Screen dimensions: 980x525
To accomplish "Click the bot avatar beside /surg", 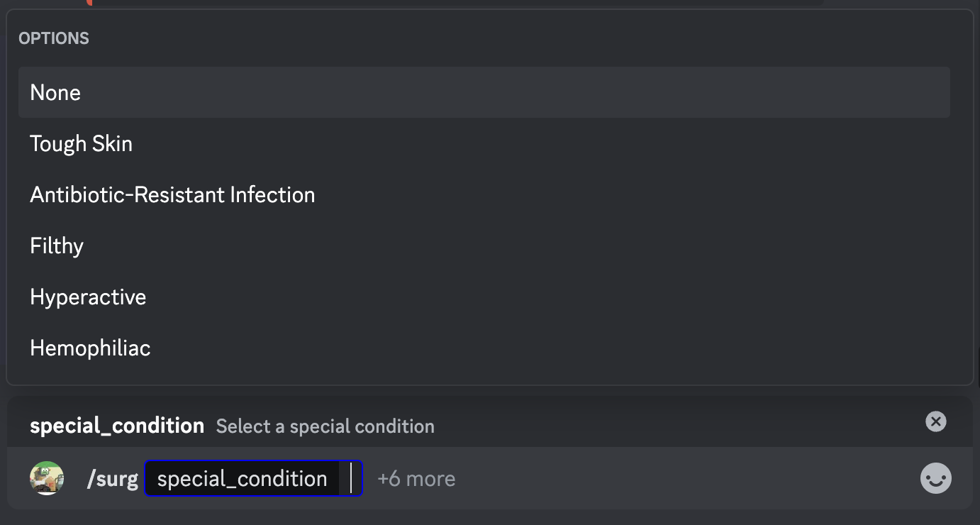I will coord(47,478).
